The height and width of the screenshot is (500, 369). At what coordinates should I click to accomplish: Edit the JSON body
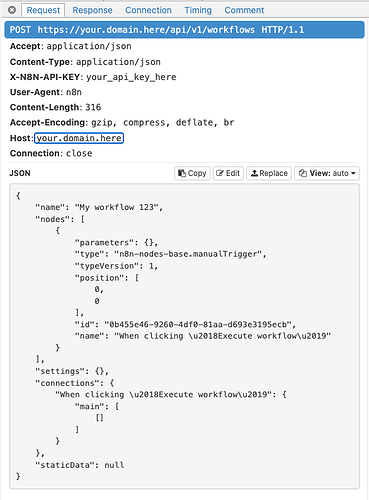228,173
